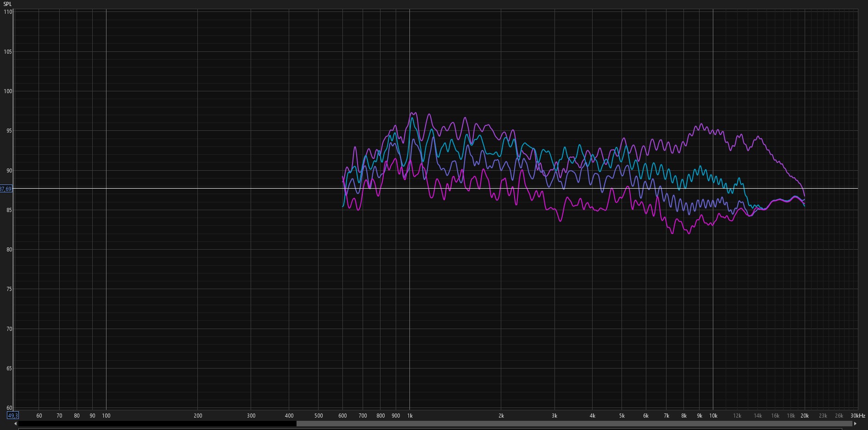Click the 95 label on the SPL axis
The image size is (868, 430).
(9, 131)
